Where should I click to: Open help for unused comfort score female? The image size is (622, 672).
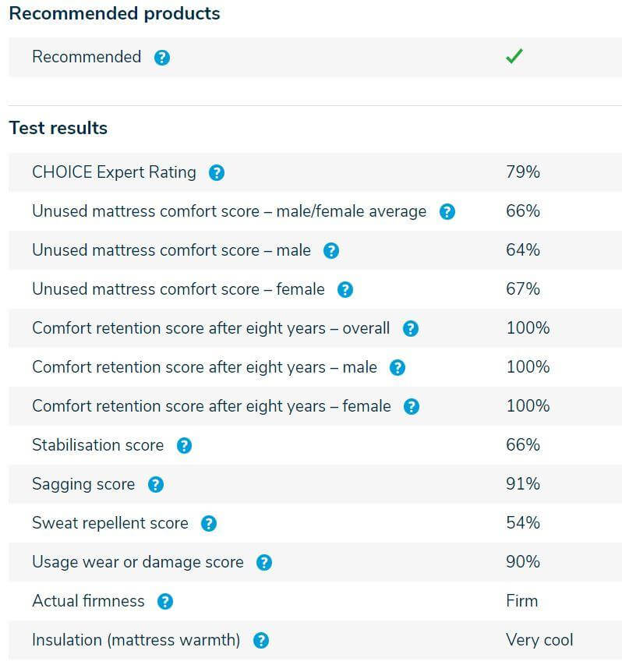point(345,290)
